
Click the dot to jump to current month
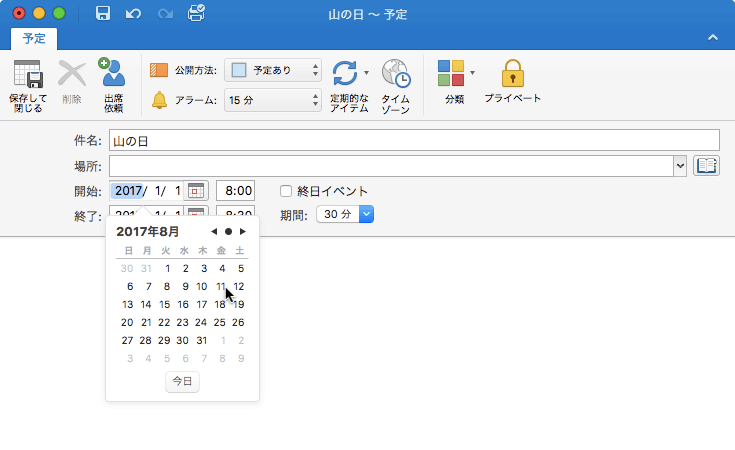[228, 232]
